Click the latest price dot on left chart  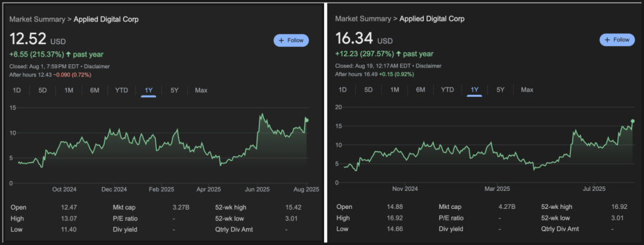307,120
